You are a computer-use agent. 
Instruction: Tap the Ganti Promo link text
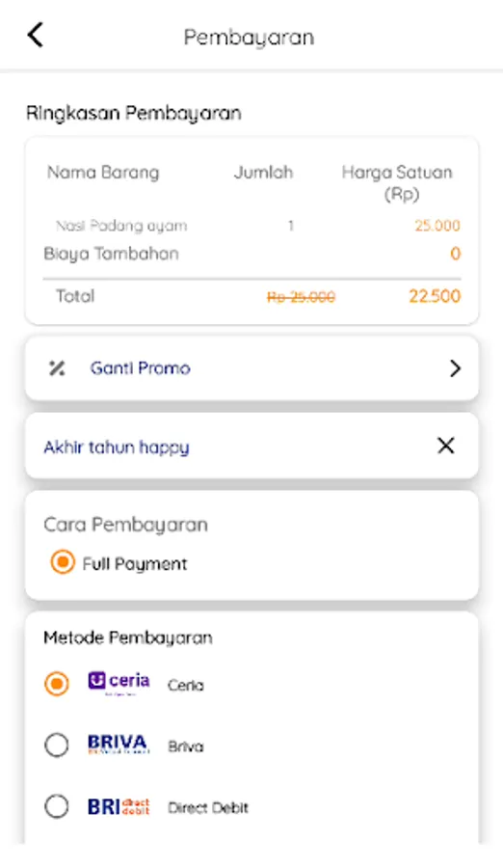click(x=140, y=368)
